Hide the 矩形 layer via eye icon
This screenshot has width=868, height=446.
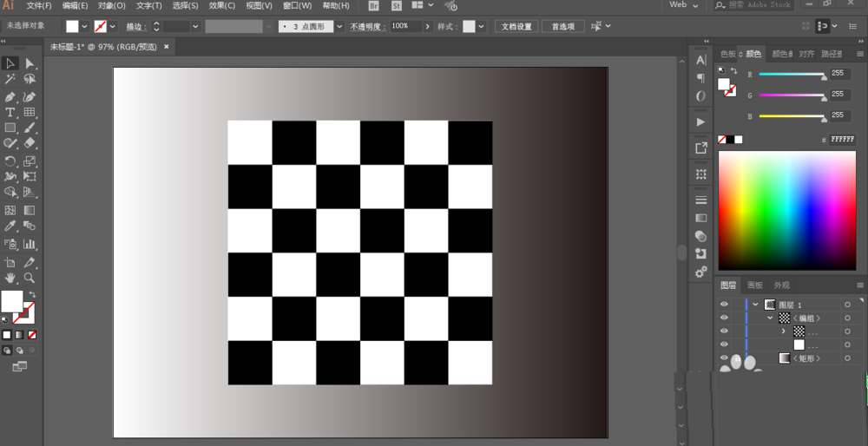[x=724, y=358]
